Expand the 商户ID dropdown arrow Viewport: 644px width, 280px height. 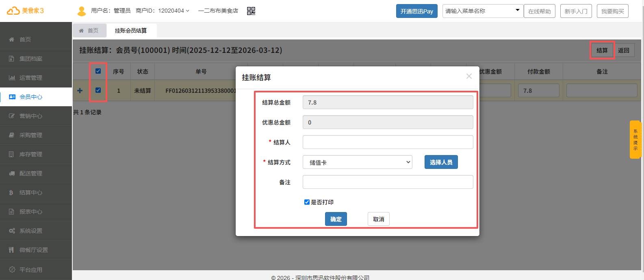pos(187,11)
